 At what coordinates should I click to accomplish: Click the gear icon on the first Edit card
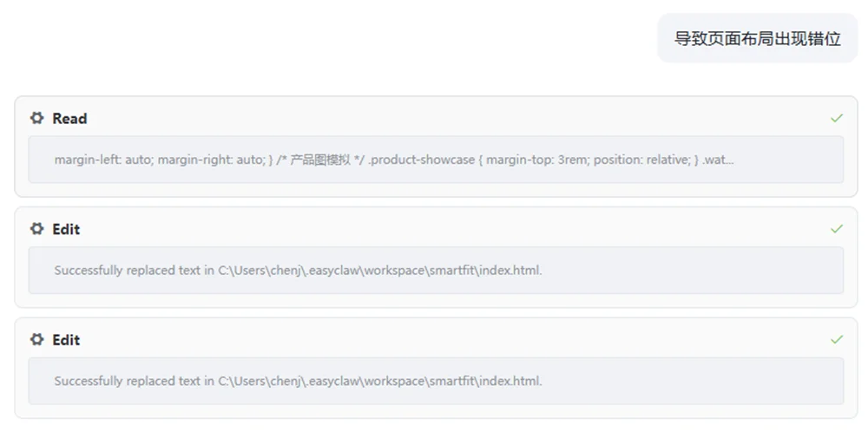pos(36,229)
